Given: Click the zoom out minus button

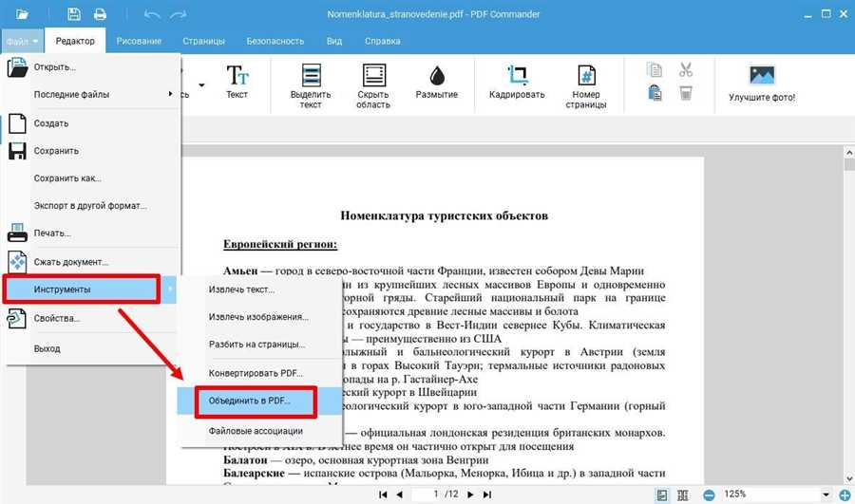Looking at the screenshot, I should (x=709, y=495).
